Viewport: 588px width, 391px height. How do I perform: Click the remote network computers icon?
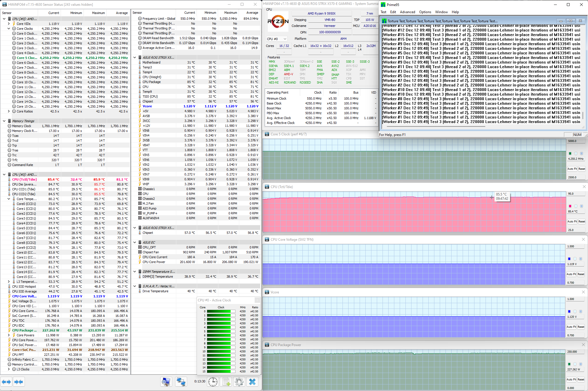point(181,382)
